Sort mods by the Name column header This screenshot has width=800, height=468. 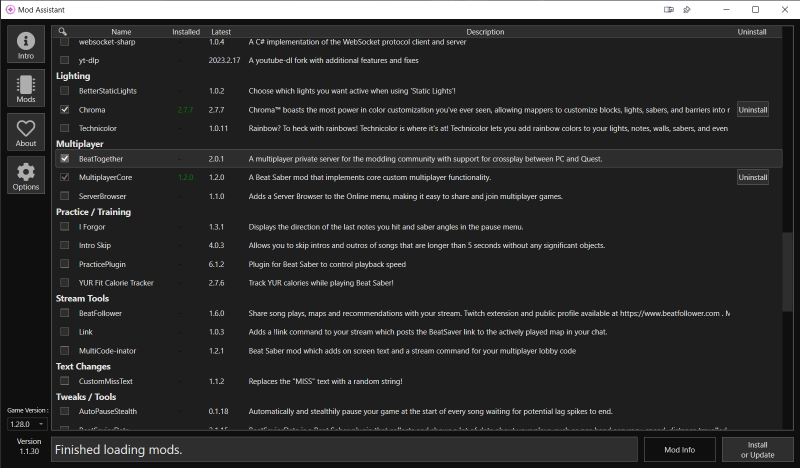pos(121,32)
